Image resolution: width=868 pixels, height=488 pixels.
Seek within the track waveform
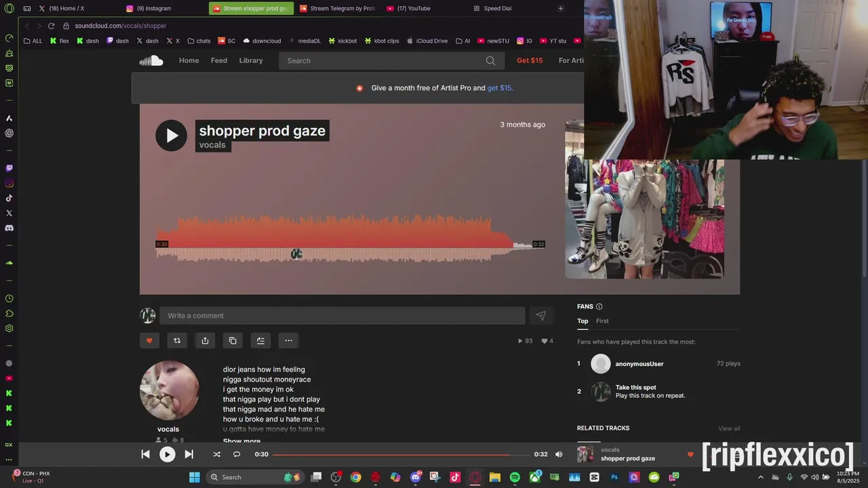click(351, 239)
